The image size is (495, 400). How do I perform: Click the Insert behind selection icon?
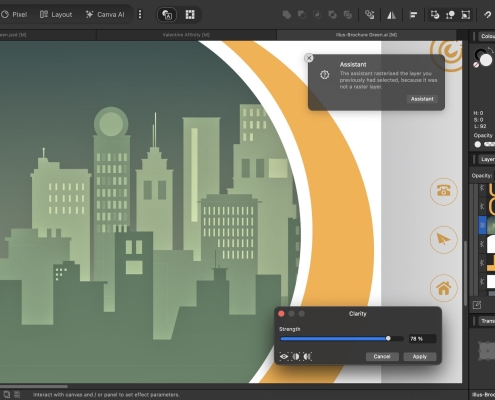click(x=435, y=15)
